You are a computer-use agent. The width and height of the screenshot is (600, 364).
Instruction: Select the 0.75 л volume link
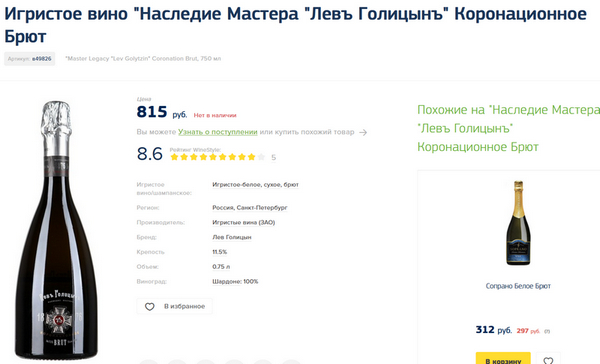[221, 267]
